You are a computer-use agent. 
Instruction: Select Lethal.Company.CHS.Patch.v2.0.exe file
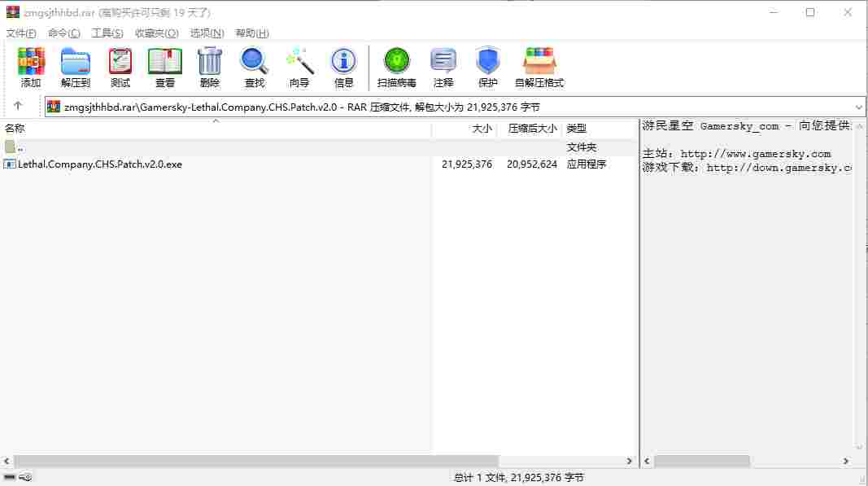click(x=99, y=164)
